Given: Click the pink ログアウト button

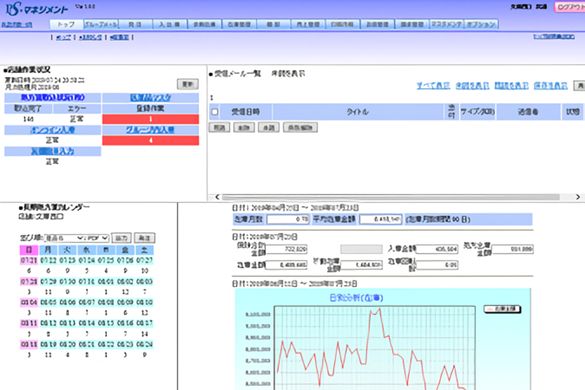Looking at the screenshot, I should point(570,7).
